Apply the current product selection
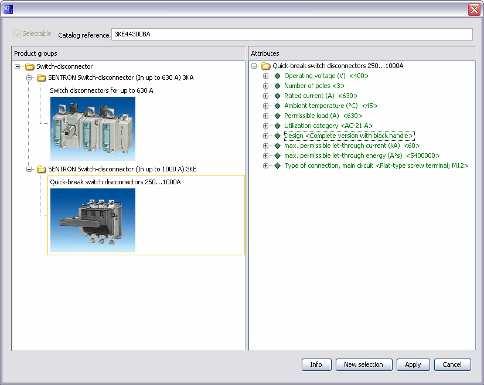Screen dimensions: 484x385 click(x=413, y=364)
